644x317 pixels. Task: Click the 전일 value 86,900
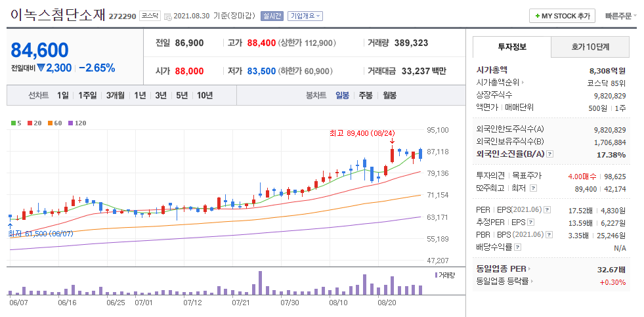pyautogui.click(x=189, y=43)
